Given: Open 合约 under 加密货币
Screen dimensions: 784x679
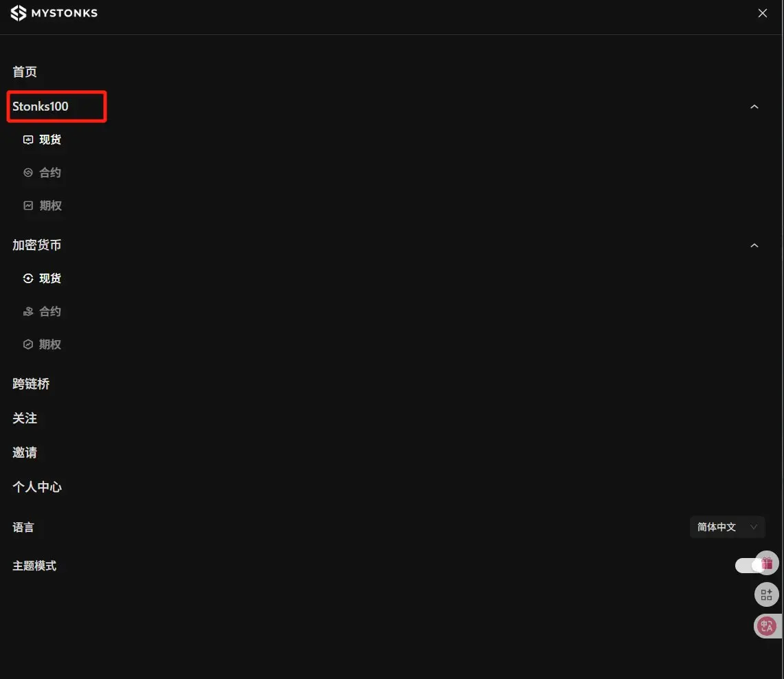Looking at the screenshot, I should pyautogui.click(x=50, y=311).
